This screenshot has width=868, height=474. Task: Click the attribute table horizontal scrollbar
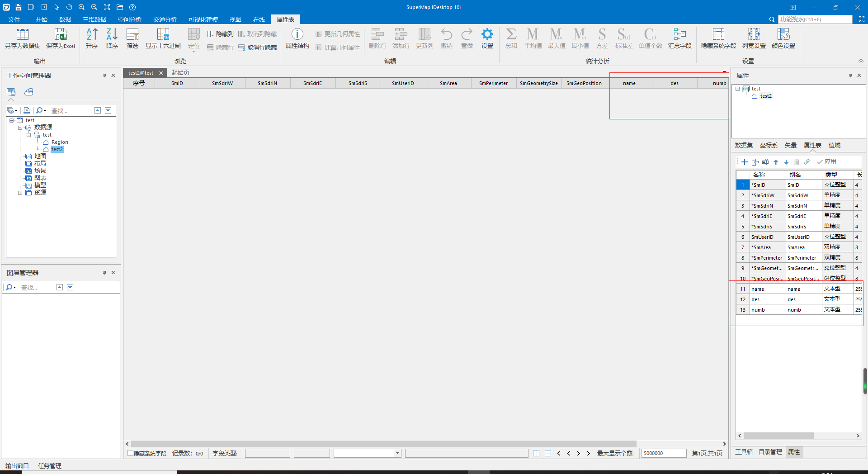[384, 444]
